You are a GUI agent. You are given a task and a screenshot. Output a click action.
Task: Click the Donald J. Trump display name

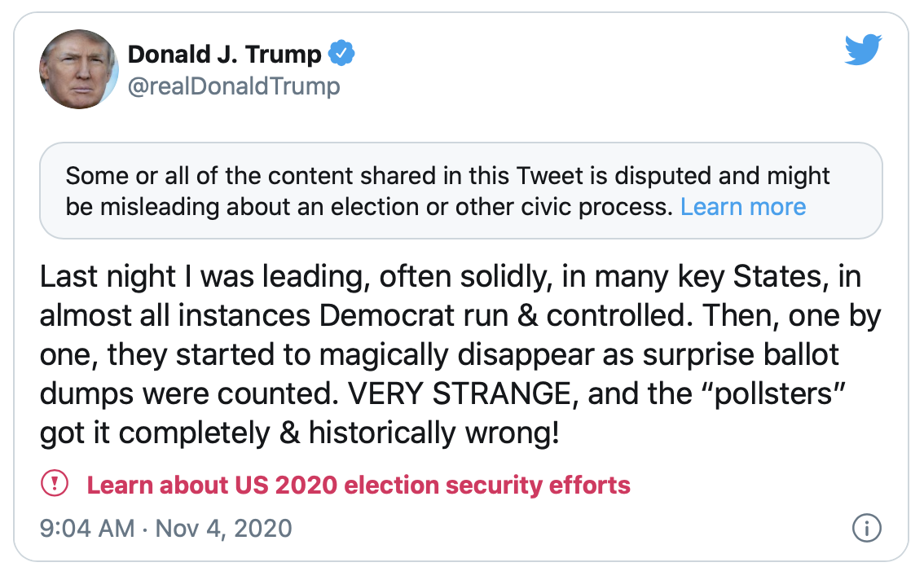225,55
